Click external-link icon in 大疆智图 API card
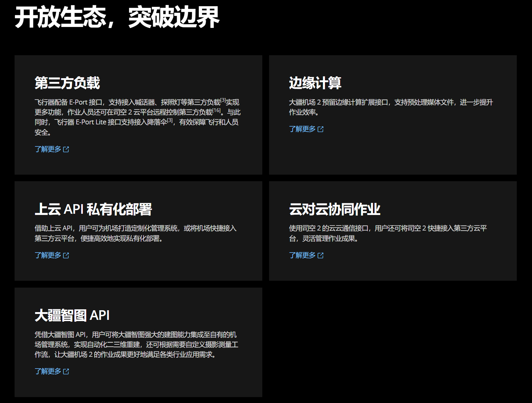Screen dimensions: 532x403 (x=66, y=372)
